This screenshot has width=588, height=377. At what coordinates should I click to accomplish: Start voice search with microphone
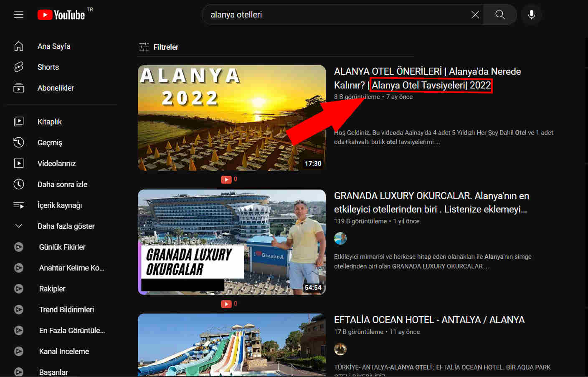[x=532, y=15]
